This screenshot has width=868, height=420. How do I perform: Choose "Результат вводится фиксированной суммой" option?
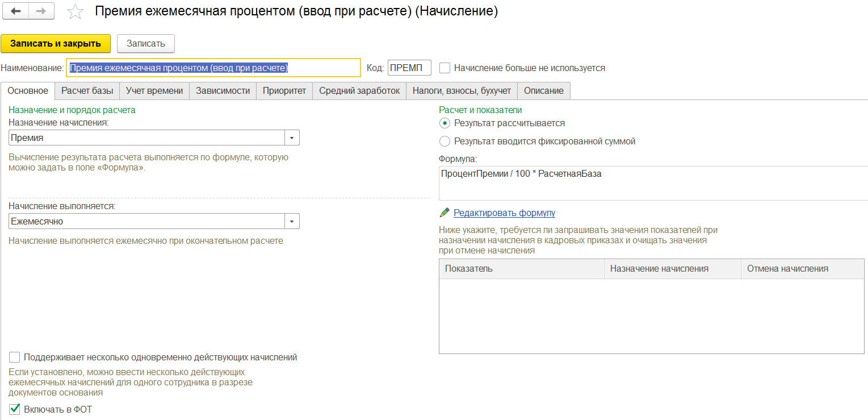click(x=445, y=142)
